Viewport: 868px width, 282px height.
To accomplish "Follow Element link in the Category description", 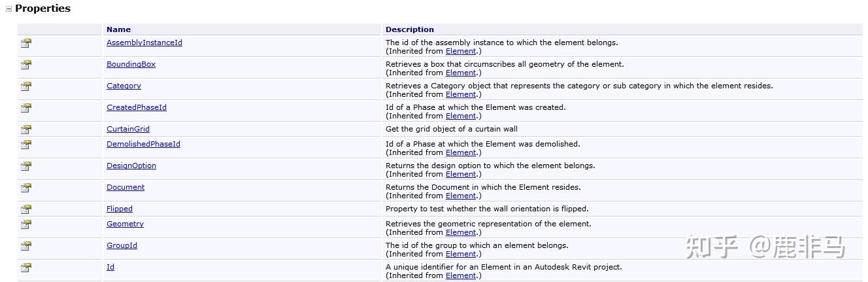I will [x=461, y=94].
